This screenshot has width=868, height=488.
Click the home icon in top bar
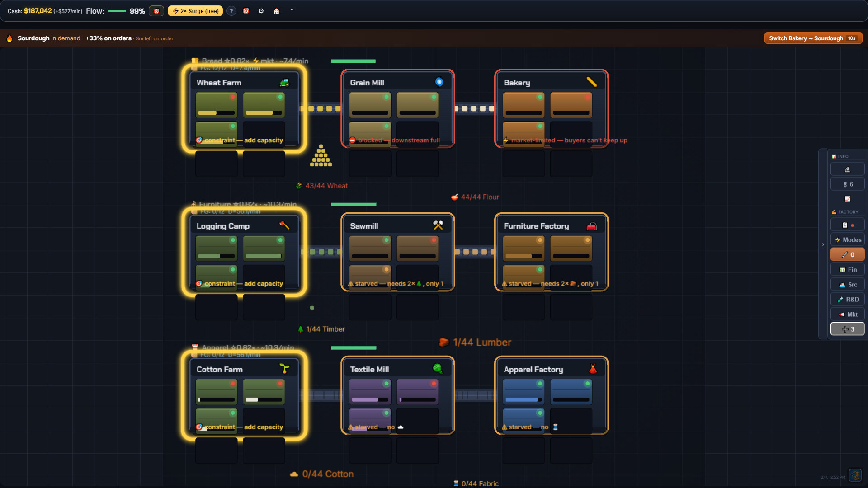coord(277,11)
